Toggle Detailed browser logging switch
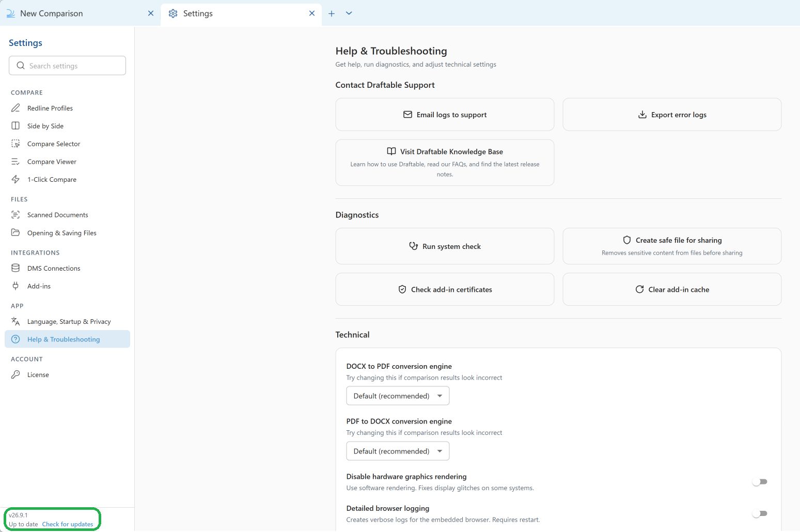The image size is (800, 532). [x=760, y=514]
